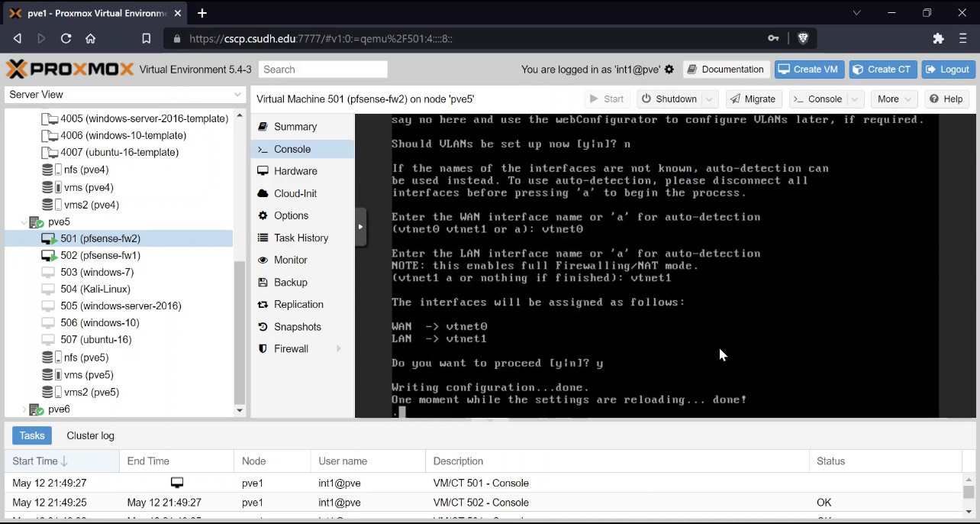Expand the Shutdown options arrow

click(710, 99)
